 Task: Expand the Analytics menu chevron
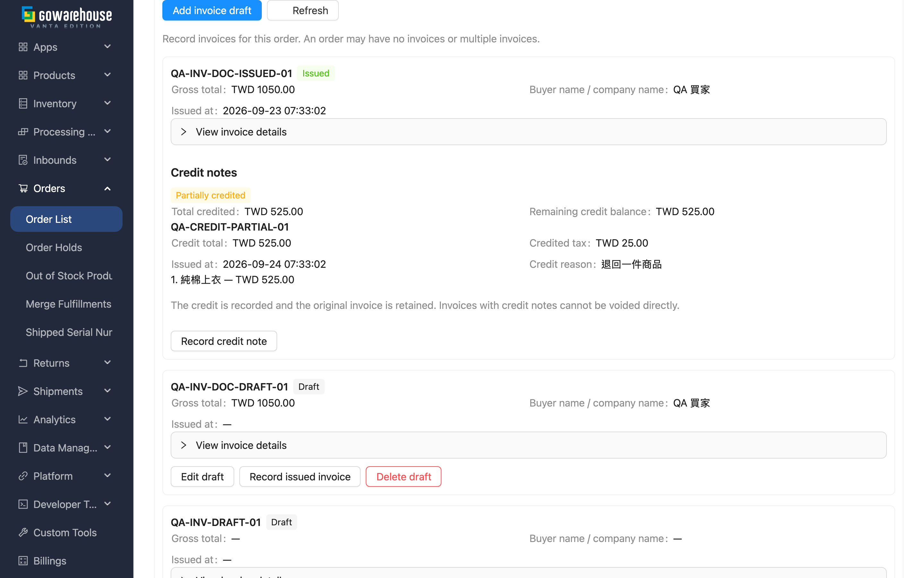[x=107, y=419]
